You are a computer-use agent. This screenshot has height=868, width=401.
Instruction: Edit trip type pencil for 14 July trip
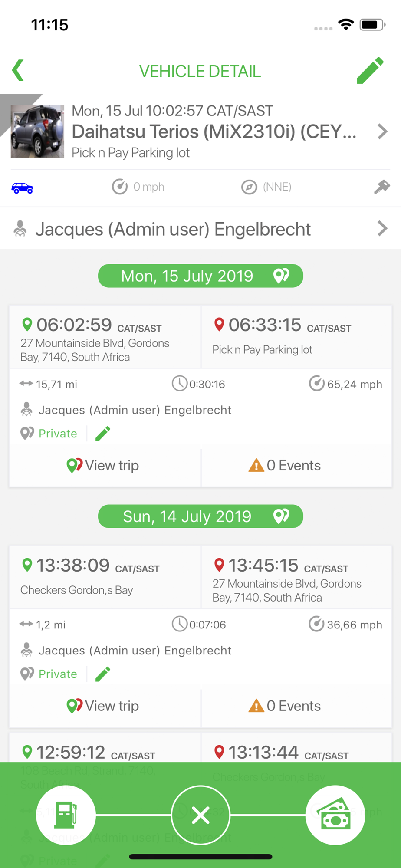click(103, 674)
